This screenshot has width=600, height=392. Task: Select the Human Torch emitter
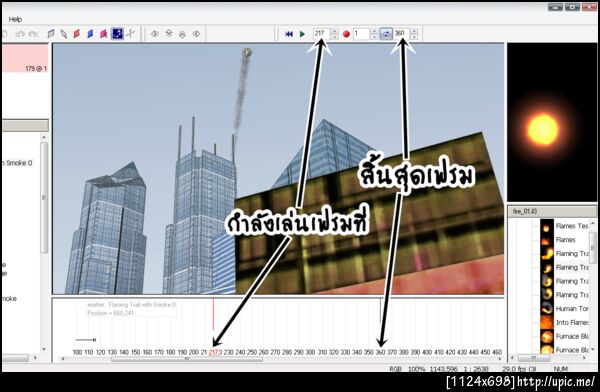[572, 309]
